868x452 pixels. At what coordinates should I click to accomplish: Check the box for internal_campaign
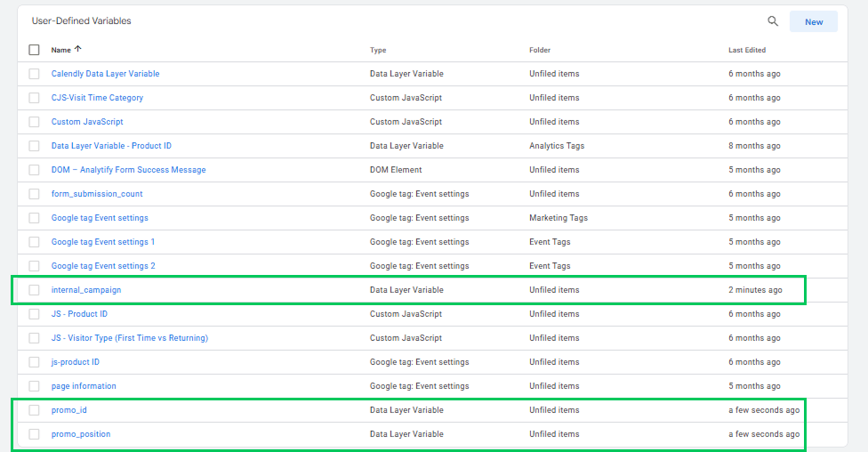(35, 290)
